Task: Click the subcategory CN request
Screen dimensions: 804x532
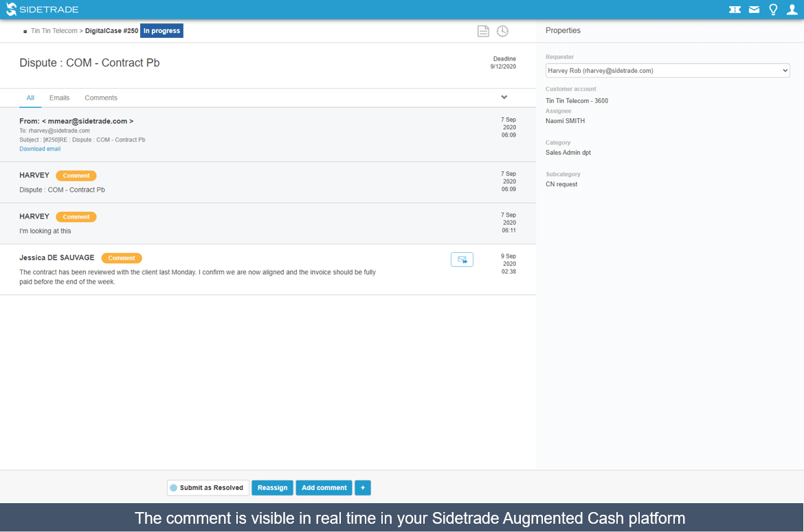Action: tap(561, 184)
